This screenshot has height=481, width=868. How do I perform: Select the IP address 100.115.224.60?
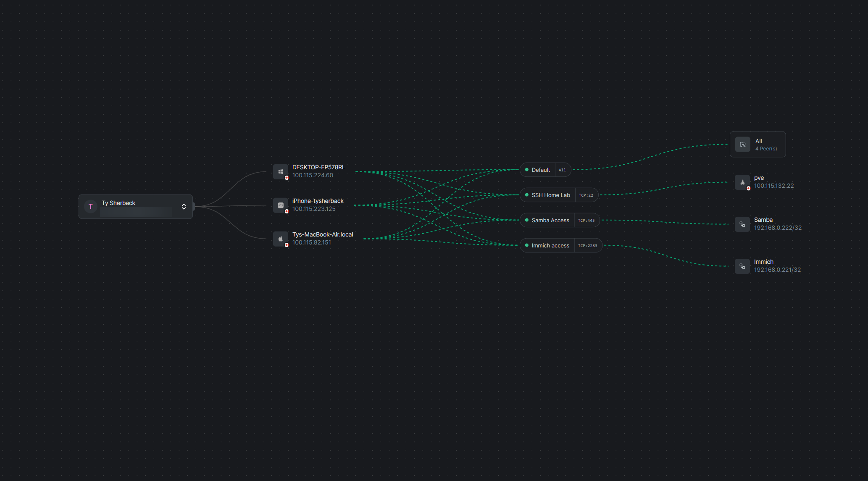tap(313, 175)
